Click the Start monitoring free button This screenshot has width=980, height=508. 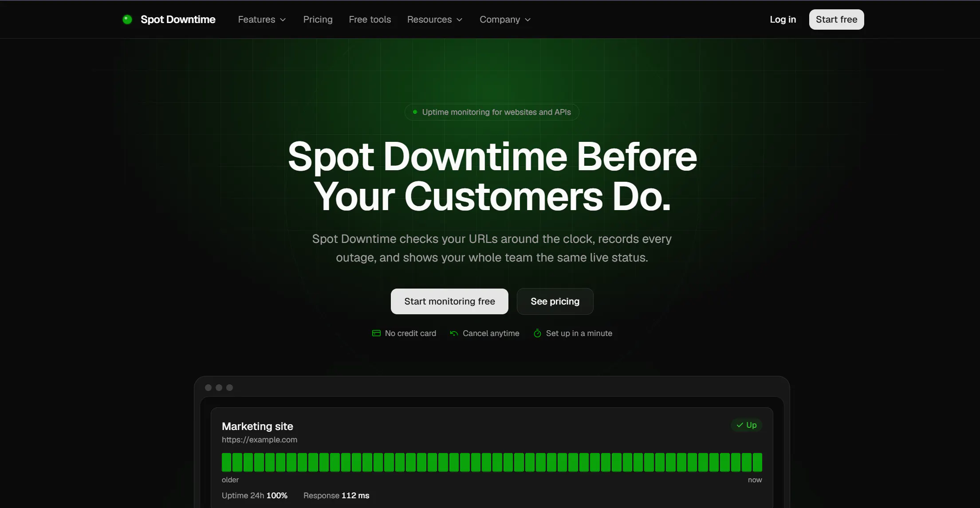point(449,301)
